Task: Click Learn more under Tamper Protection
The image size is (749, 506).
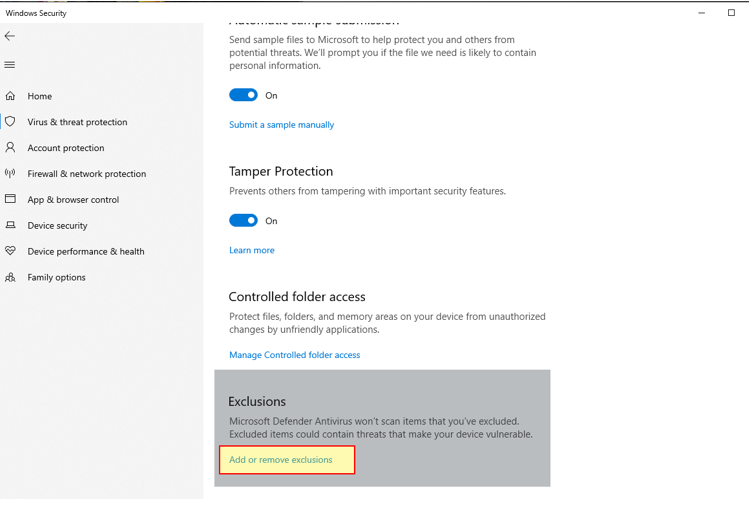Action: 252,250
